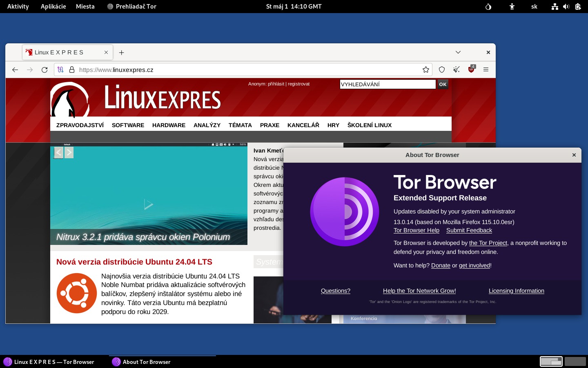This screenshot has width=588, height=368.
Task: Open the KANCELÁŘ menu item
Action: [303, 125]
